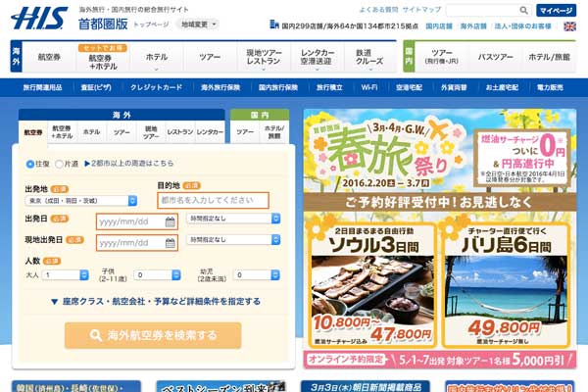
Task: Open children (子供) count dropdown
Action: tap(158, 275)
